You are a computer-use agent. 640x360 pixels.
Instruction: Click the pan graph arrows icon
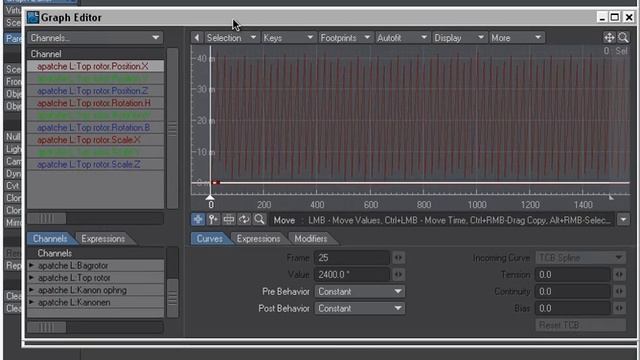(609, 38)
